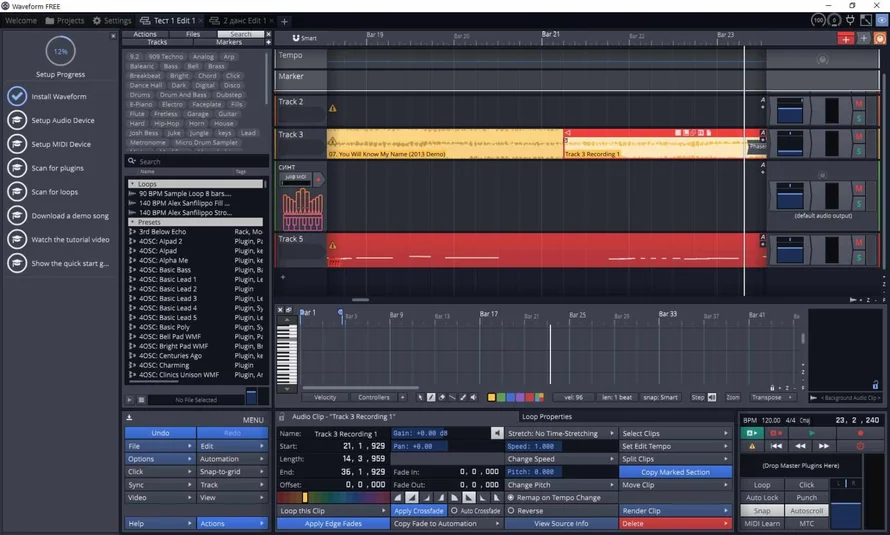Screen dimensions: 890x535
Task: Click the Setup Audio Device graduation-cap icon
Action: point(16,120)
